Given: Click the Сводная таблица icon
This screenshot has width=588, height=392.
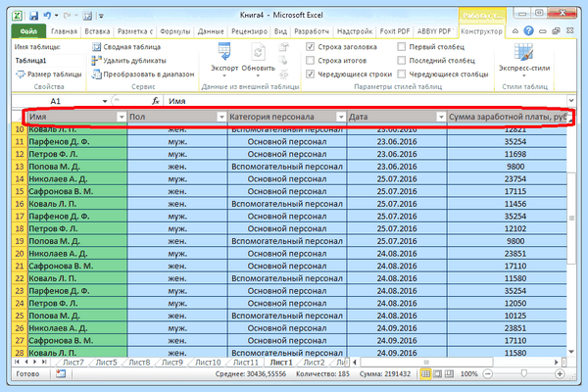Looking at the screenshot, I should [97, 47].
